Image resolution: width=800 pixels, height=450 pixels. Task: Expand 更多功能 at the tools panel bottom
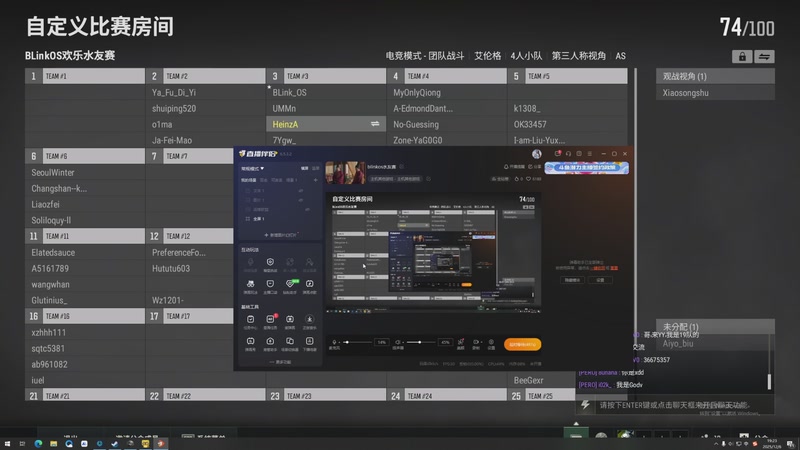[280, 362]
